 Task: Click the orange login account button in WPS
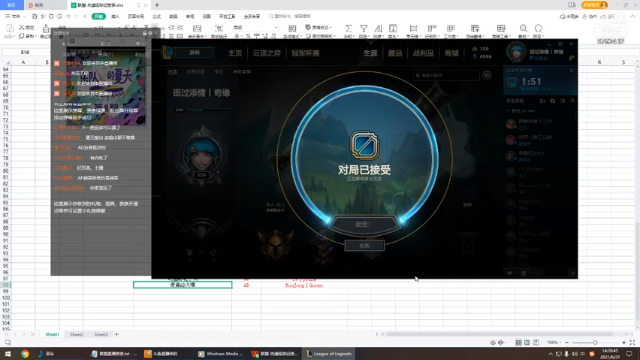tap(595, 5)
